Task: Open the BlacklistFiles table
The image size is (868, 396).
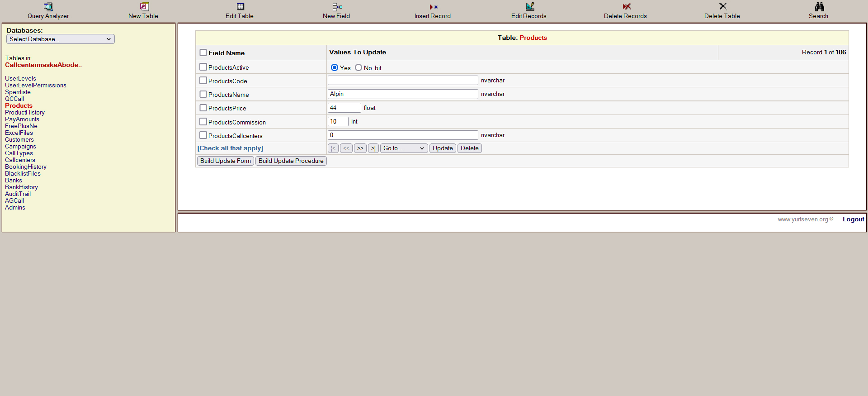Action: (23, 173)
